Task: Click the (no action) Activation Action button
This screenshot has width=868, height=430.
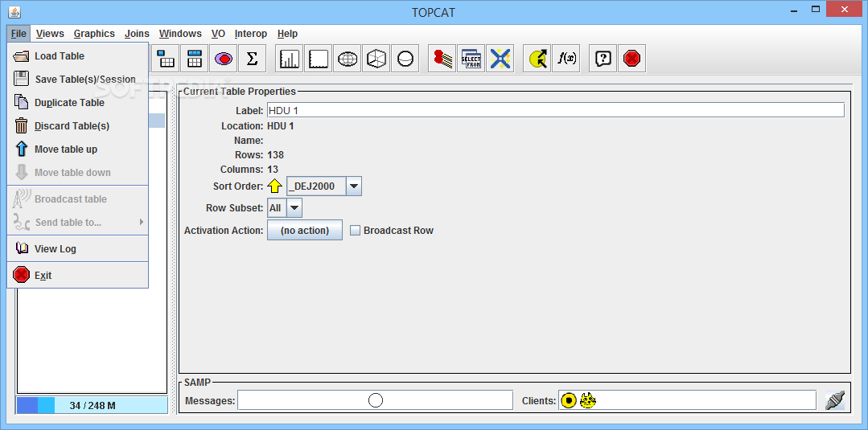Action: 304,230
